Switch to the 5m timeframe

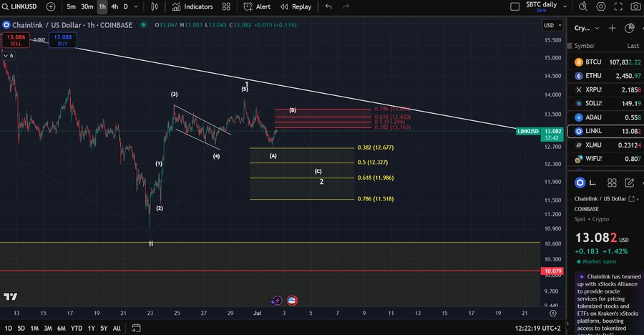pos(71,6)
